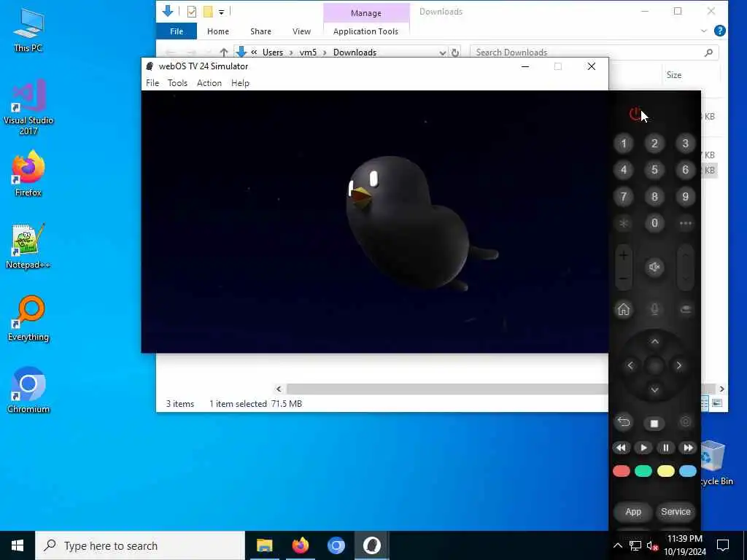Click the Rewind button on remote
The height and width of the screenshot is (560, 747).
click(622, 448)
